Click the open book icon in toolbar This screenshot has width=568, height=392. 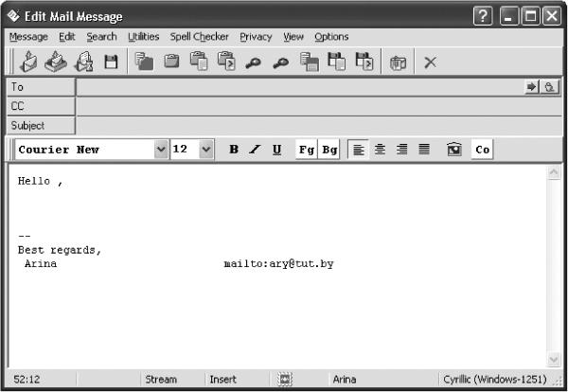(398, 63)
